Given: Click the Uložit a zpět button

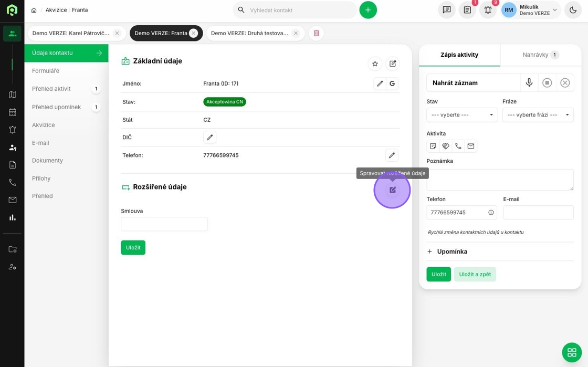Looking at the screenshot, I should click(x=475, y=274).
